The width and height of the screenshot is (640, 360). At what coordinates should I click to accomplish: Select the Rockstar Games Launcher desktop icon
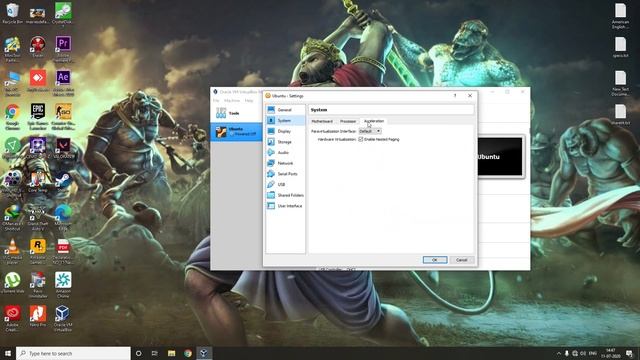pyautogui.click(x=38, y=251)
